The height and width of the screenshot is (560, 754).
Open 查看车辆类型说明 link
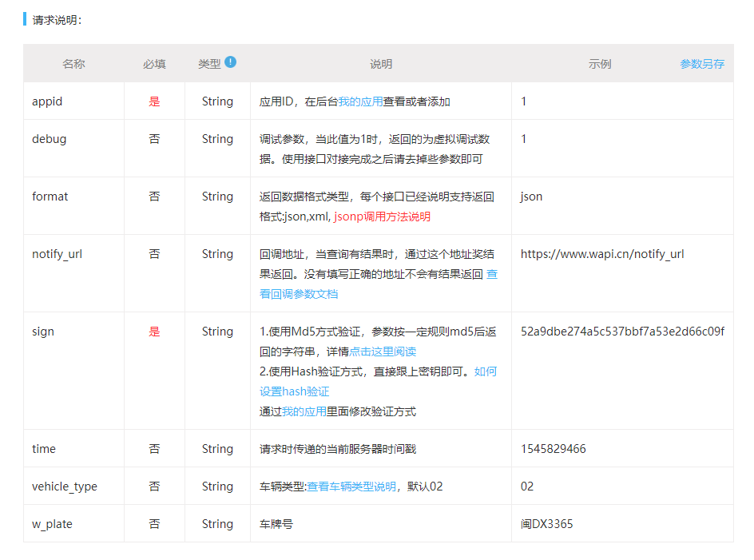(x=351, y=487)
